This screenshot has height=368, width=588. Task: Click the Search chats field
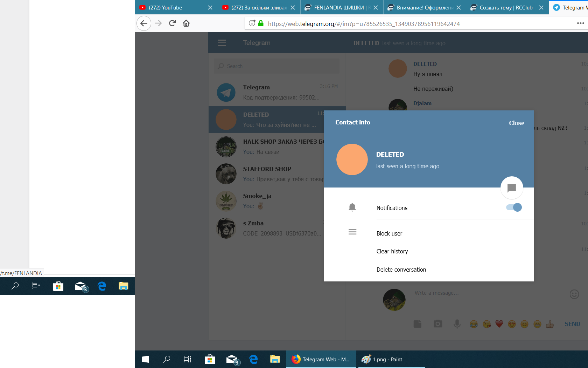tap(276, 66)
